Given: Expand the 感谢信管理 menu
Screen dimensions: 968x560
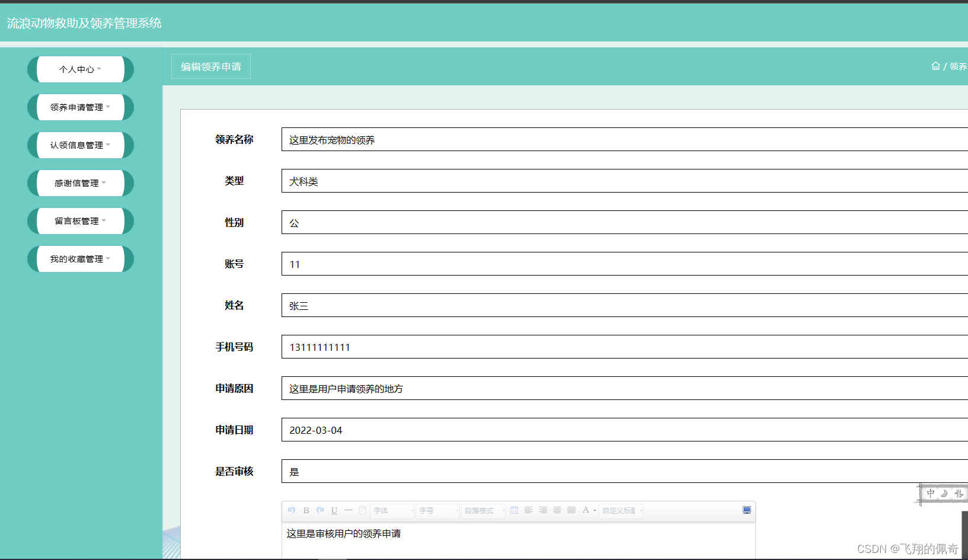Looking at the screenshot, I should pos(81,183).
